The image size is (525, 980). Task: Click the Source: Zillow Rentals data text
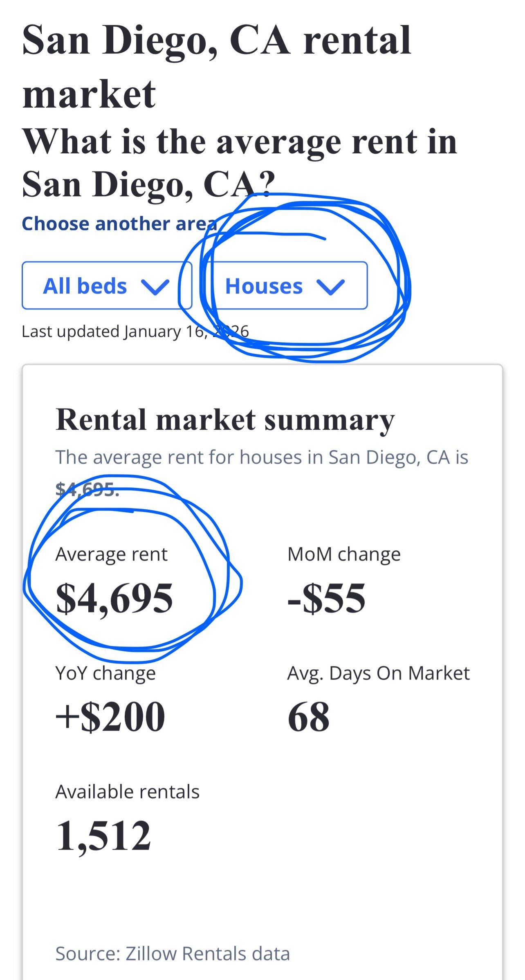coord(173,953)
